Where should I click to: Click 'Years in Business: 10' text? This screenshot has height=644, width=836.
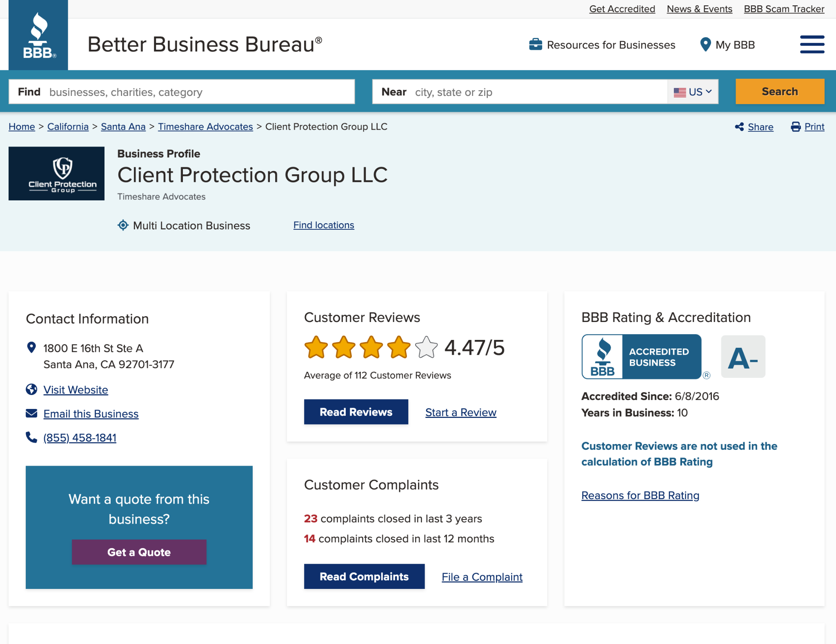point(634,413)
